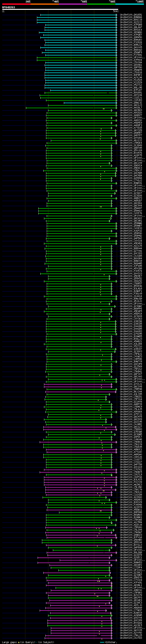
Task: Select the UniRef100_A7TEG5 label
Action: (131, 128)
